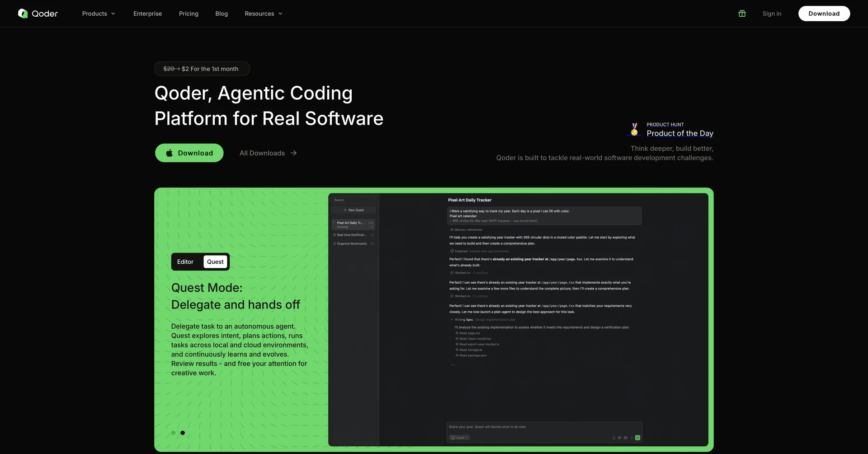Click the green Download button with Apple logo
The width and height of the screenshot is (868, 454).
[189, 153]
